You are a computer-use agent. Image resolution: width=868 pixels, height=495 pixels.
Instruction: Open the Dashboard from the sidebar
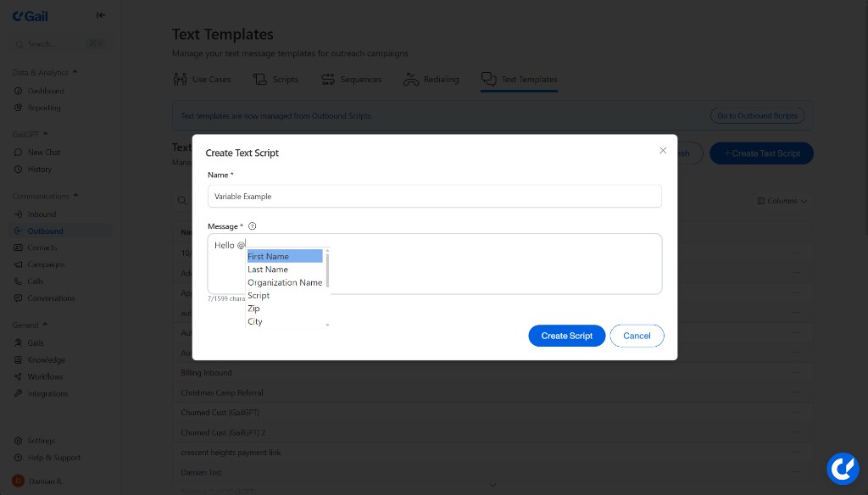click(45, 90)
